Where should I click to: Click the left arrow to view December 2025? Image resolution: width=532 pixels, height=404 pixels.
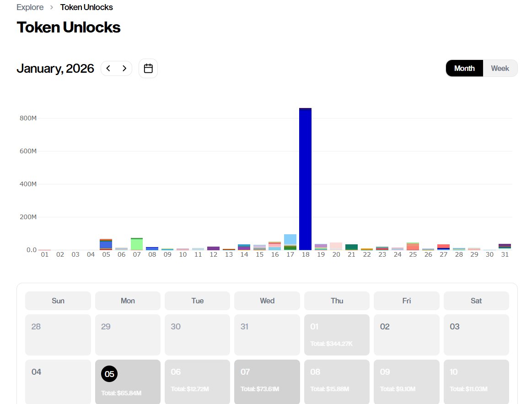[109, 68]
